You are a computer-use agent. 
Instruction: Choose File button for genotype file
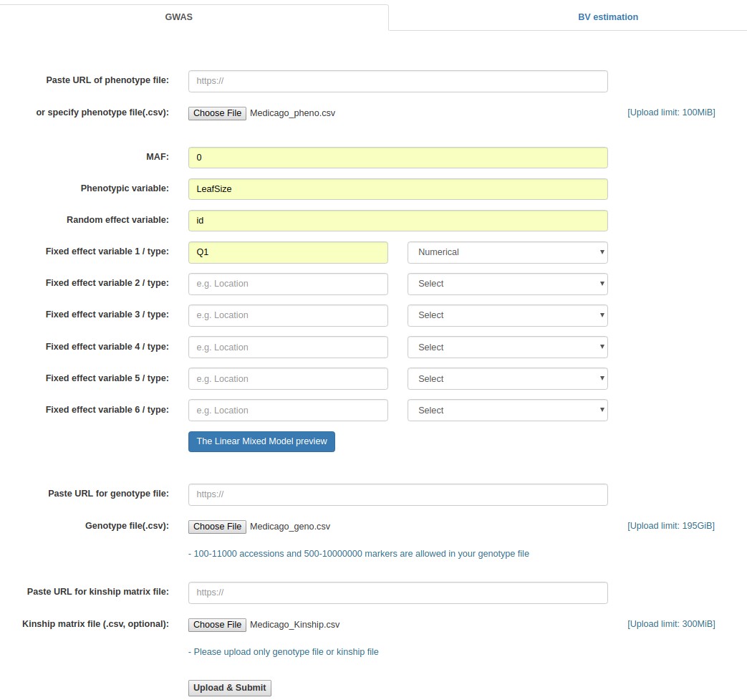[217, 527]
